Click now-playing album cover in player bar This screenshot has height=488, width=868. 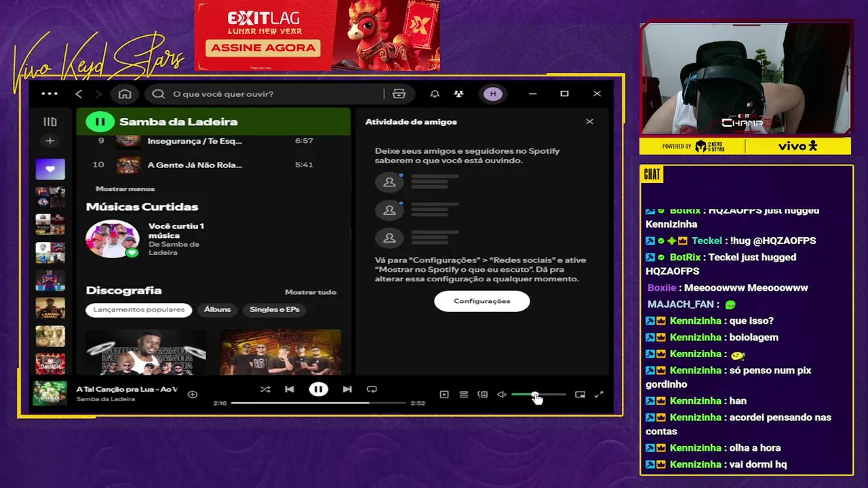click(x=50, y=393)
